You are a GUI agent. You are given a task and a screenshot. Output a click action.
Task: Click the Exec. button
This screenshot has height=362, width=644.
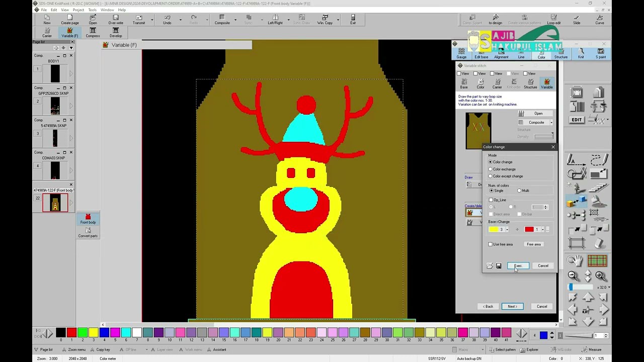[518, 266]
